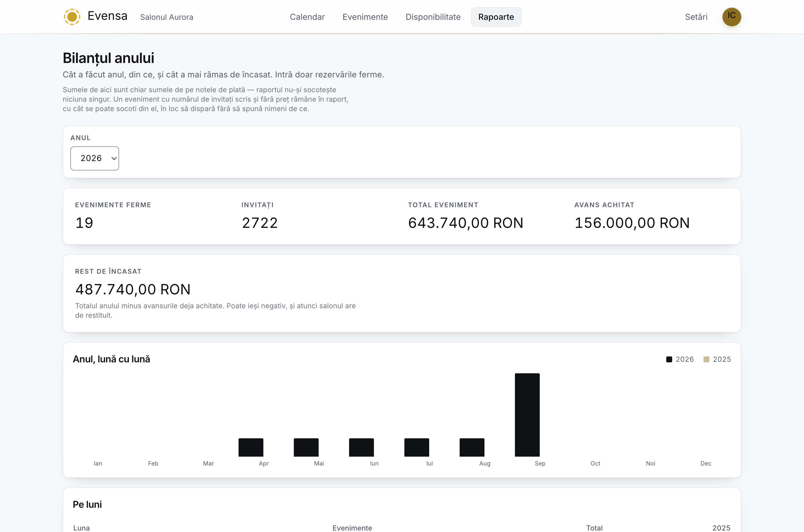This screenshot has height=532, width=804.
Task: Click the 19 evenimente ferme count
Action: click(84, 223)
